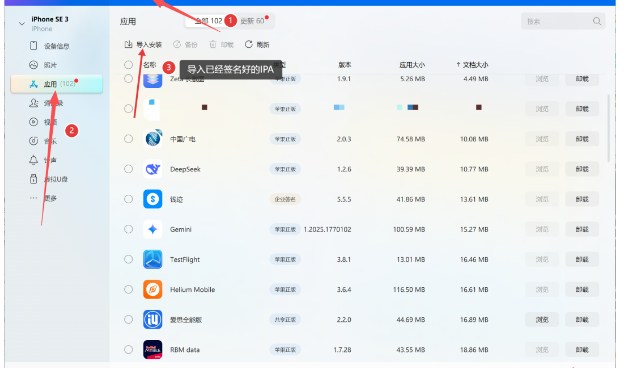
Task: Uninstall 中国广电 with its 卸载 button
Action: [x=582, y=139]
